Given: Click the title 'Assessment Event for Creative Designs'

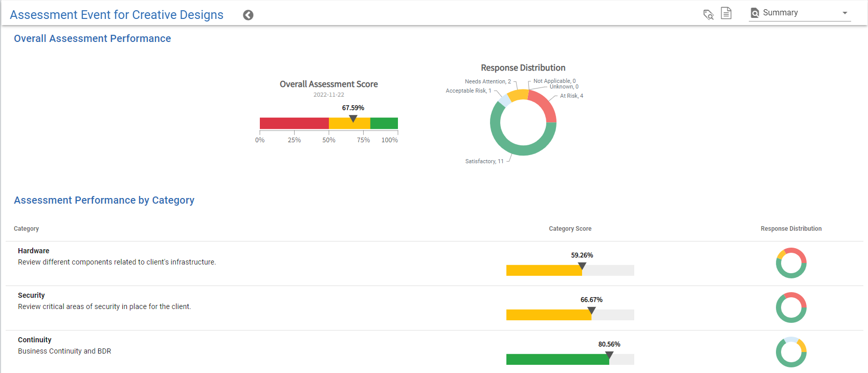Looking at the screenshot, I should [117, 15].
